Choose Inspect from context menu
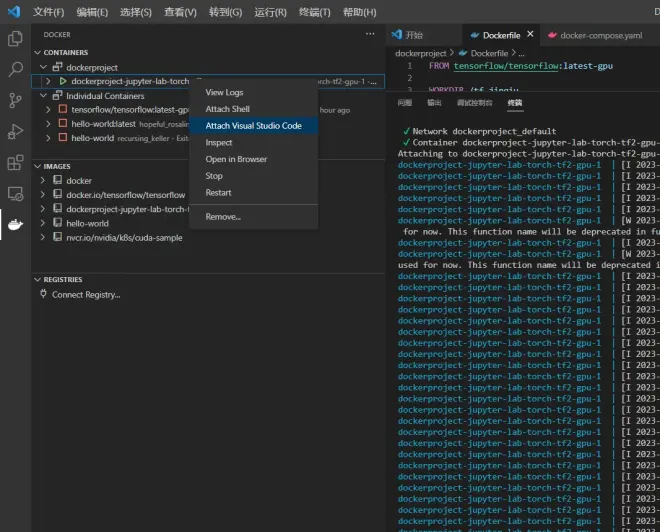 point(253,142)
